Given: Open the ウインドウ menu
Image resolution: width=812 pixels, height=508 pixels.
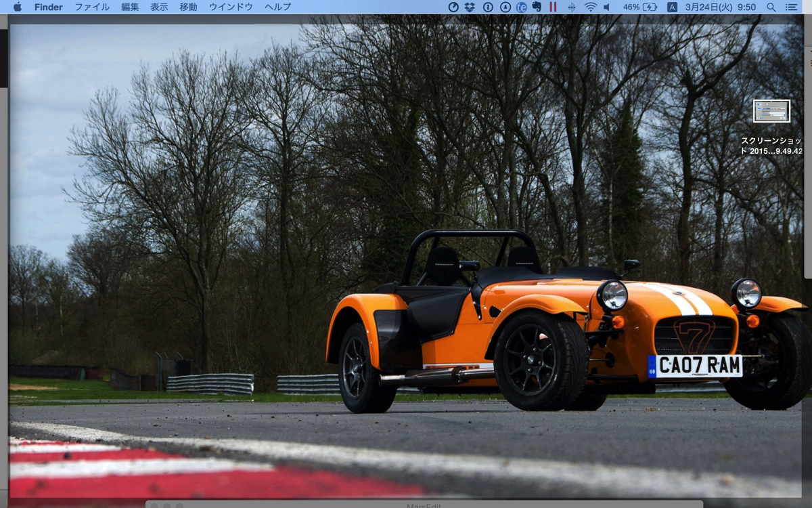Looking at the screenshot, I should pyautogui.click(x=231, y=7).
